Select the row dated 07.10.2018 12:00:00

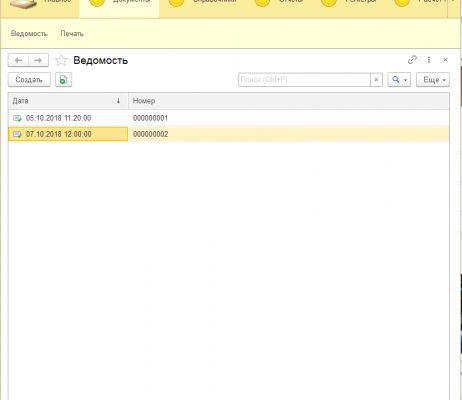tap(229, 134)
